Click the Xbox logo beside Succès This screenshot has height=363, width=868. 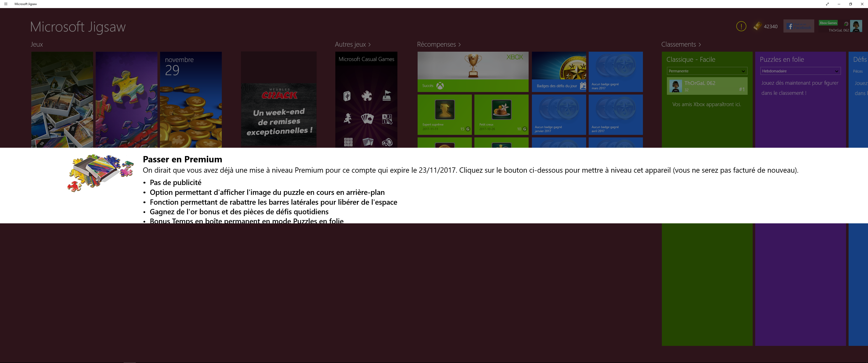tap(440, 86)
